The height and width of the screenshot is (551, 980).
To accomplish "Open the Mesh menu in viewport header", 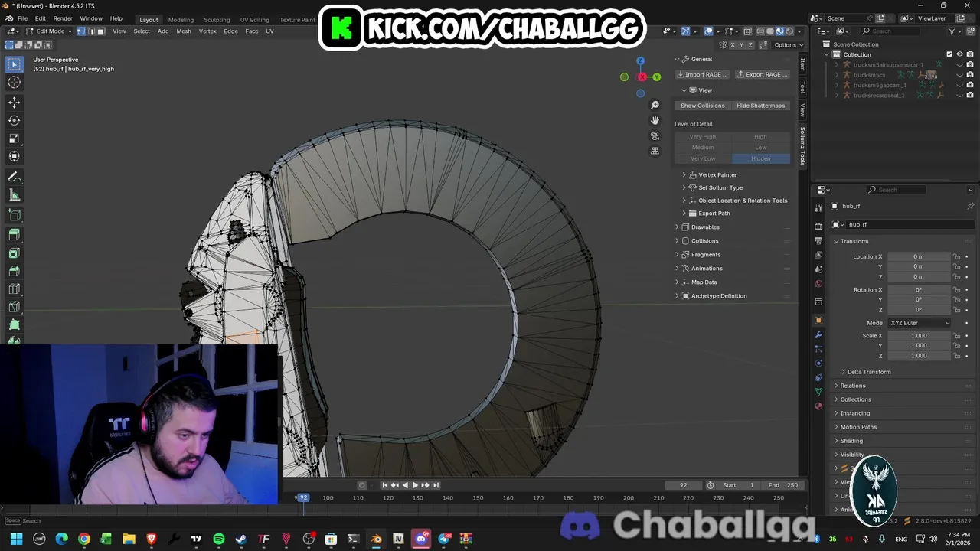I will pyautogui.click(x=184, y=31).
